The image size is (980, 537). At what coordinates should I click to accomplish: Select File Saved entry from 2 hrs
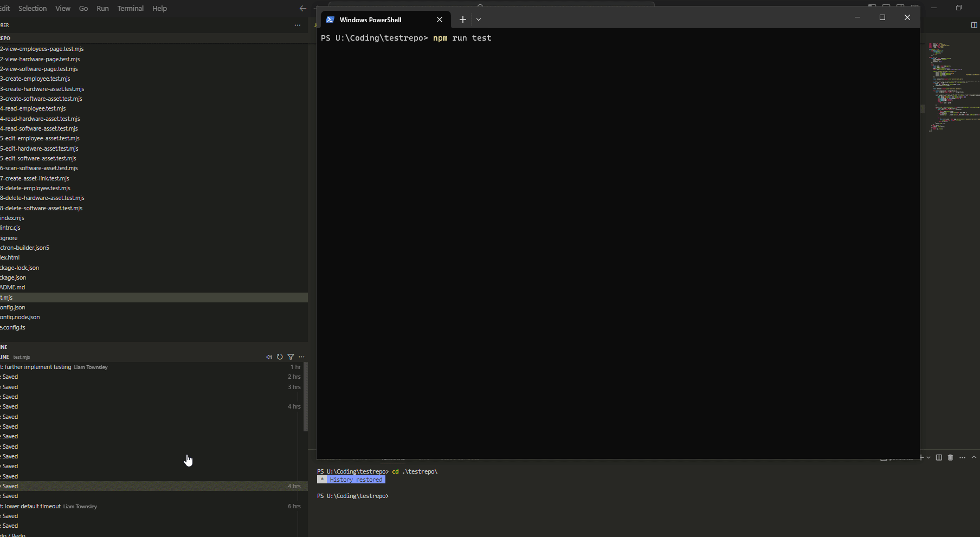tap(151, 377)
